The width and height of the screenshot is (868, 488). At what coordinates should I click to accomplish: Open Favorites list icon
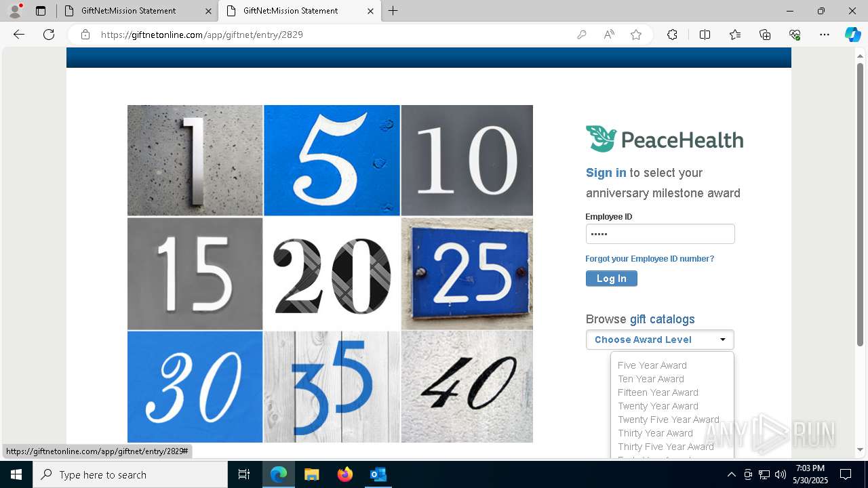(735, 35)
